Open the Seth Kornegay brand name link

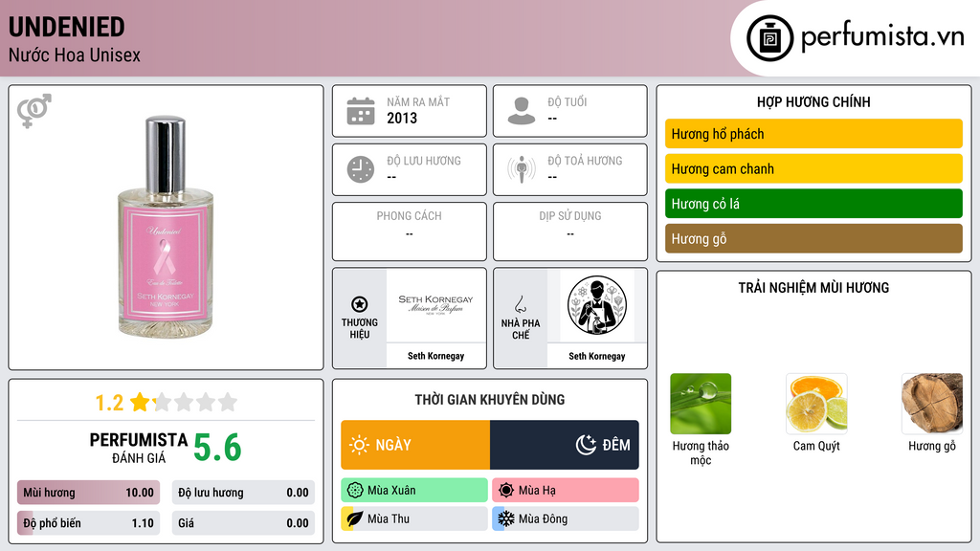point(435,356)
